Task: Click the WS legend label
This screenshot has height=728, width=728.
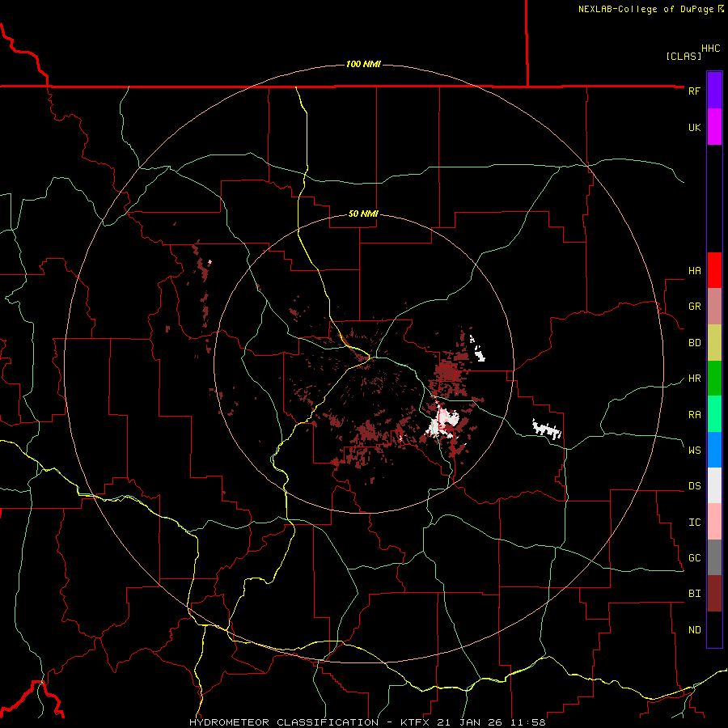Action: [x=694, y=451]
